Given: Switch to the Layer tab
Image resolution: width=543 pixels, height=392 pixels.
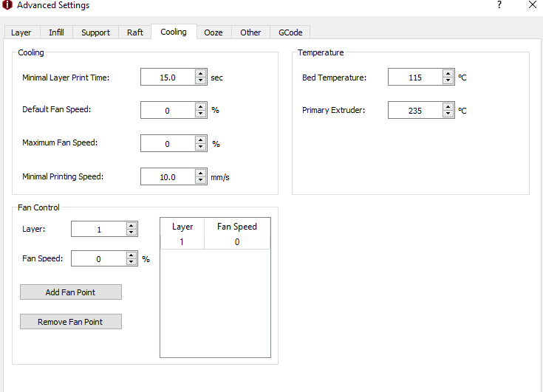Looking at the screenshot, I should coord(21,32).
